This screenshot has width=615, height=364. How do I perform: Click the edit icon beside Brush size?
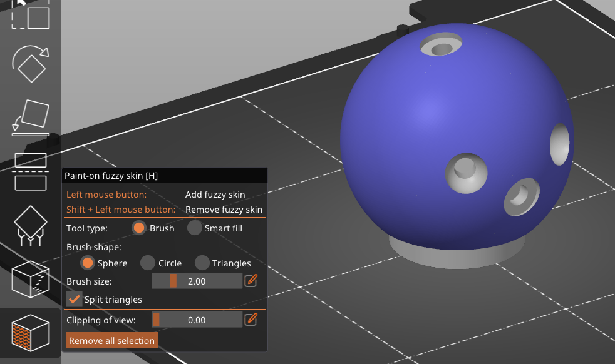(251, 281)
